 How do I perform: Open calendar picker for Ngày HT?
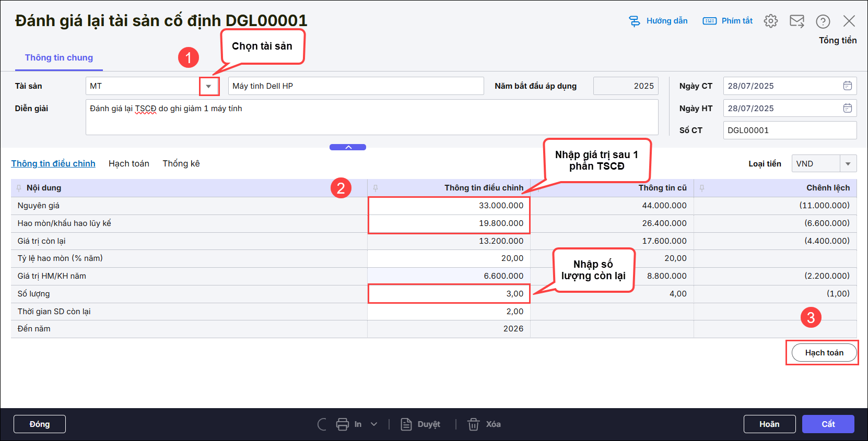click(847, 108)
